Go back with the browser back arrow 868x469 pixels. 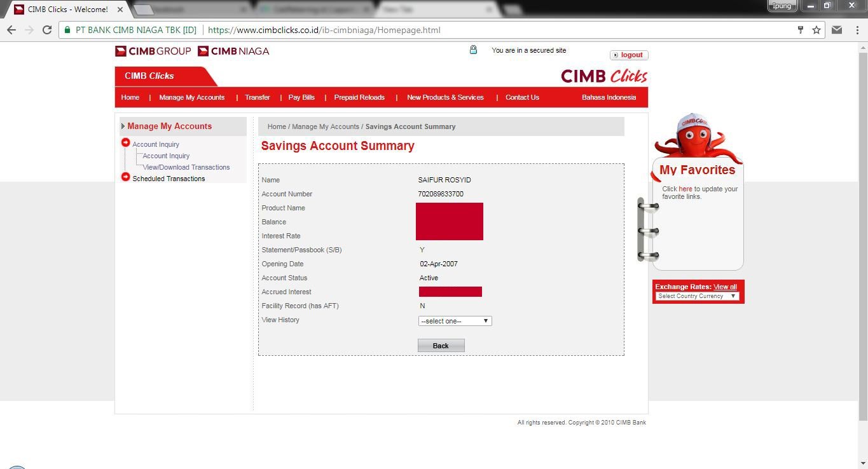[11, 30]
